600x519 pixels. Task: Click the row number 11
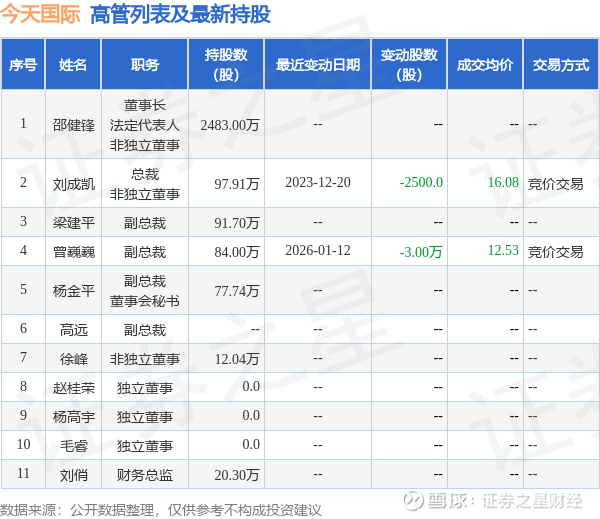23,473
